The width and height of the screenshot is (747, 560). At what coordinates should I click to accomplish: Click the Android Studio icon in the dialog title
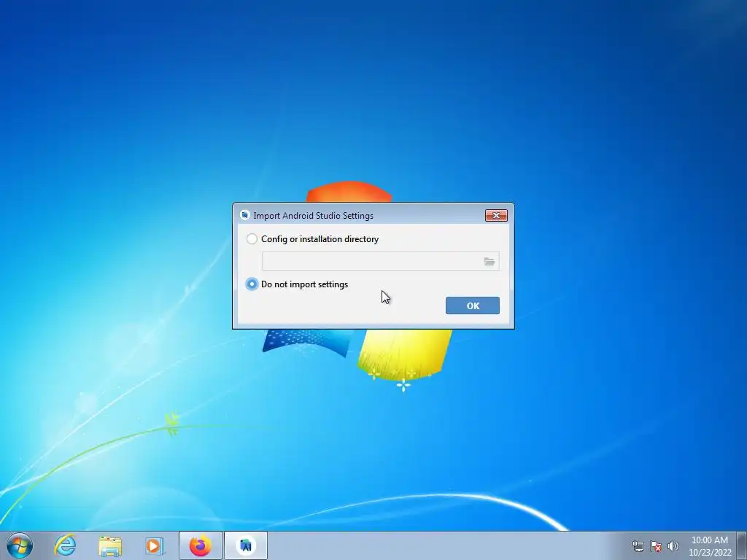click(x=245, y=215)
